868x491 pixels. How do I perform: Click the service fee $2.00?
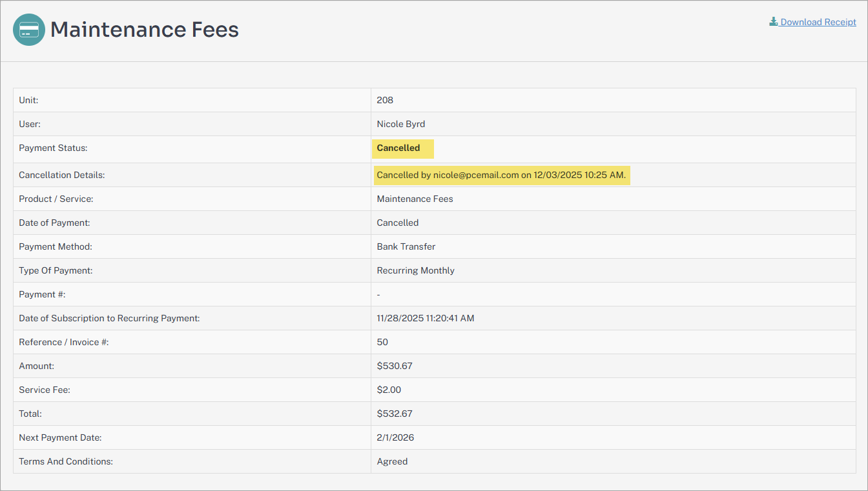tap(389, 390)
